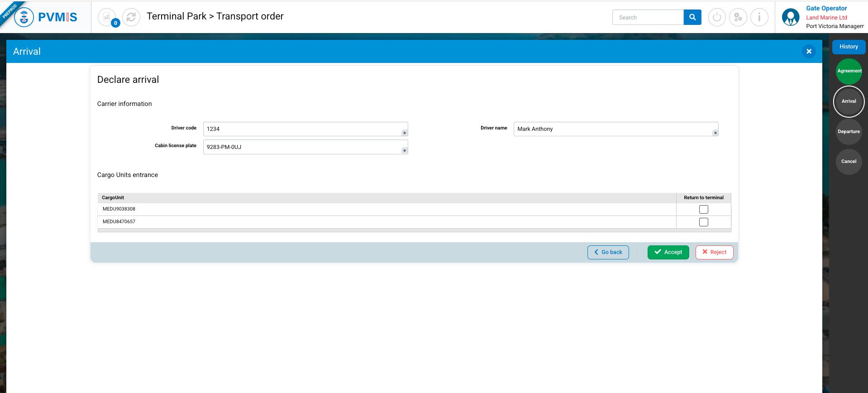Close the Arrival panel
This screenshot has height=393, width=868.
click(809, 52)
